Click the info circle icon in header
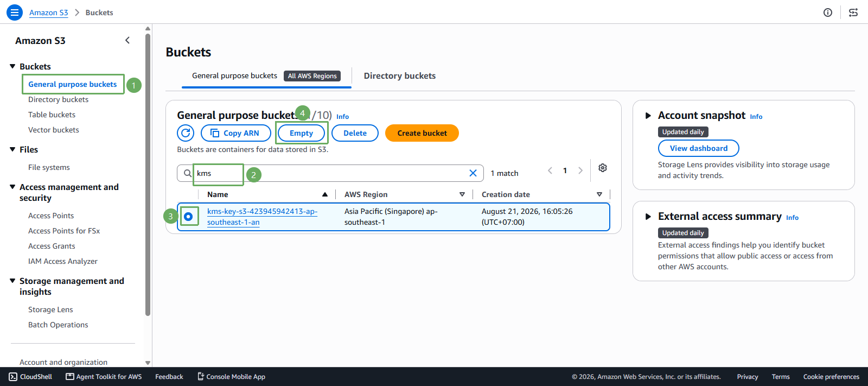868x386 pixels. tap(828, 12)
